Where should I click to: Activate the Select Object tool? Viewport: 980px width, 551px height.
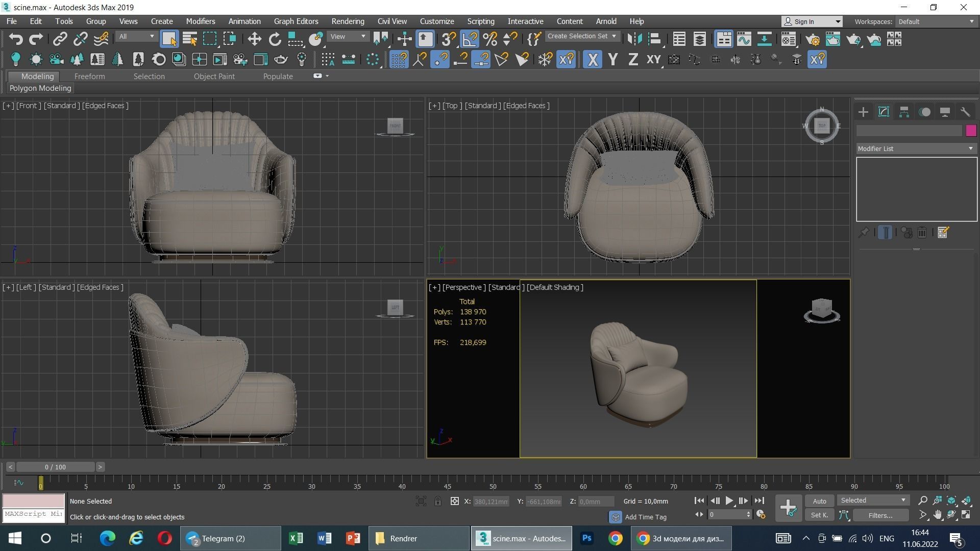click(x=169, y=39)
